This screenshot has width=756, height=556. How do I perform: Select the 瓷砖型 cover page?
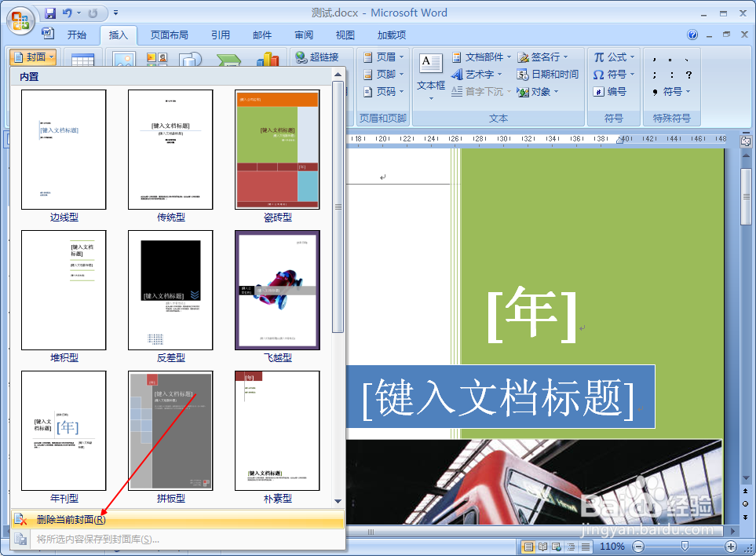(x=277, y=149)
